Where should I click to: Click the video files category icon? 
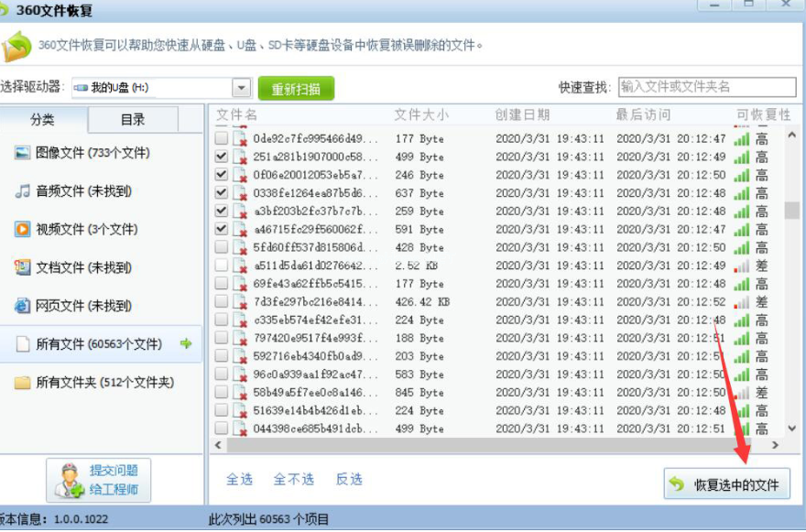23,230
